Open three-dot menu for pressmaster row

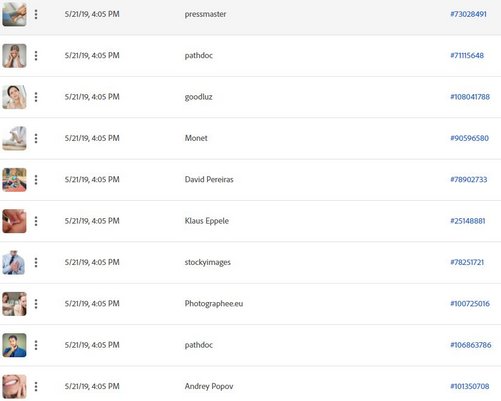click(36, 14)
